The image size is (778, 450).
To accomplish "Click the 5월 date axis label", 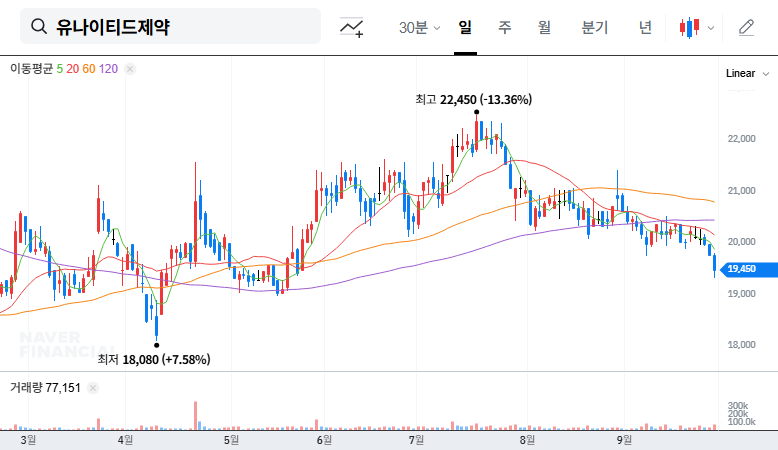I will [231, 440].
